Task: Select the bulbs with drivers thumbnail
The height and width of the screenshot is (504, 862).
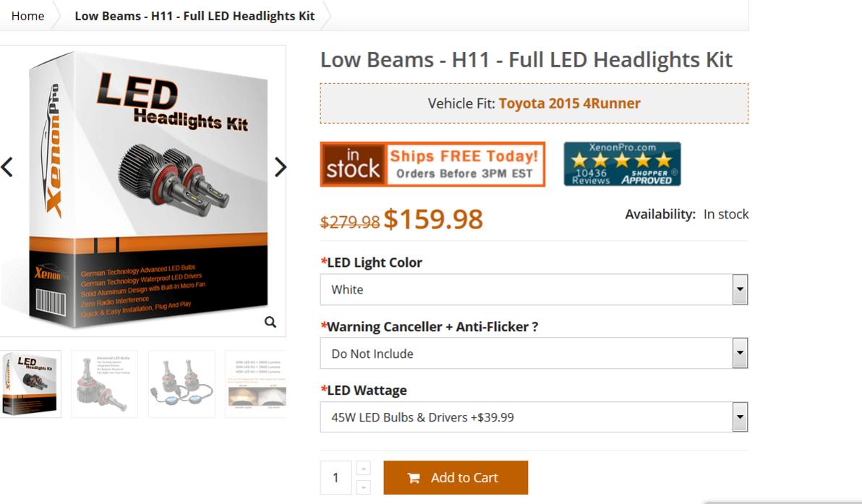Action: click(182, 384)
